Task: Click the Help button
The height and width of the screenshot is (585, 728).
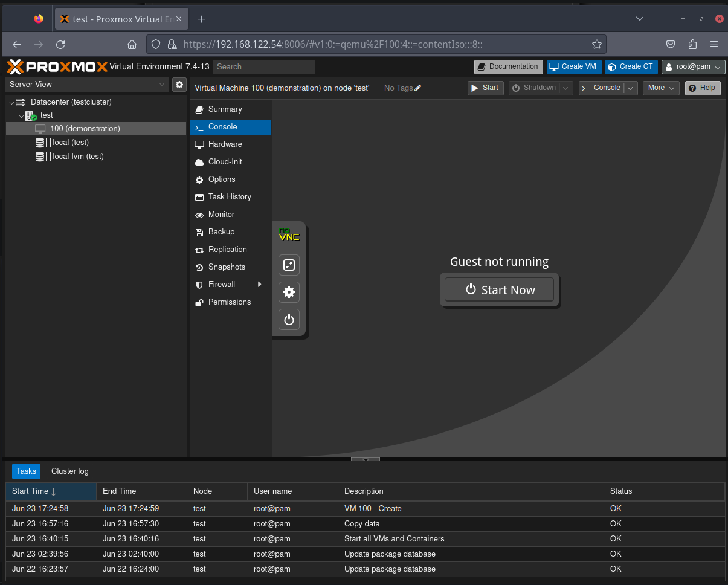Action: 703,88
